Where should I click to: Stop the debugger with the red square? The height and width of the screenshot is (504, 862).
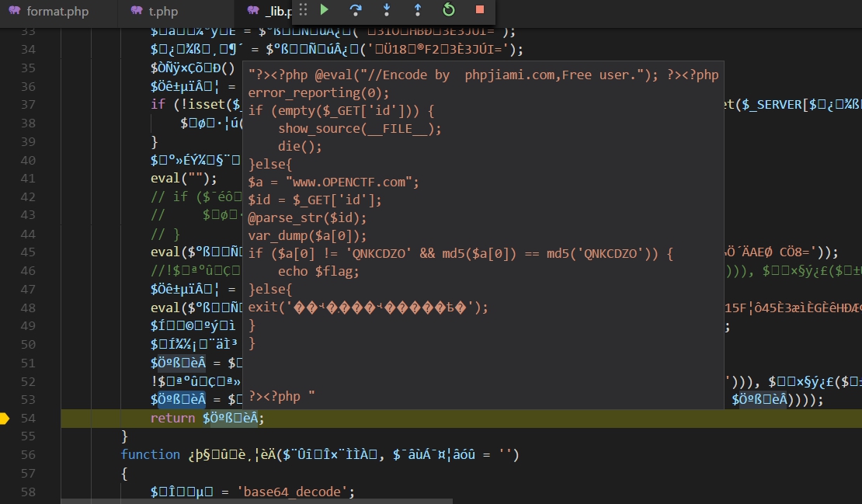479,9
